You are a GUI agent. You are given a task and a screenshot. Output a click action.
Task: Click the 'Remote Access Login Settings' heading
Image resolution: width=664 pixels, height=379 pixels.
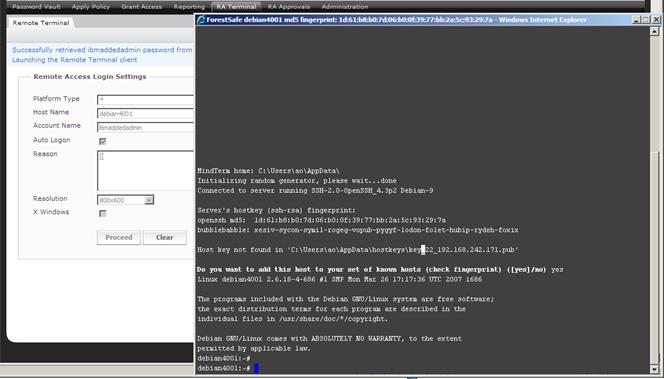tap(90, 77)
